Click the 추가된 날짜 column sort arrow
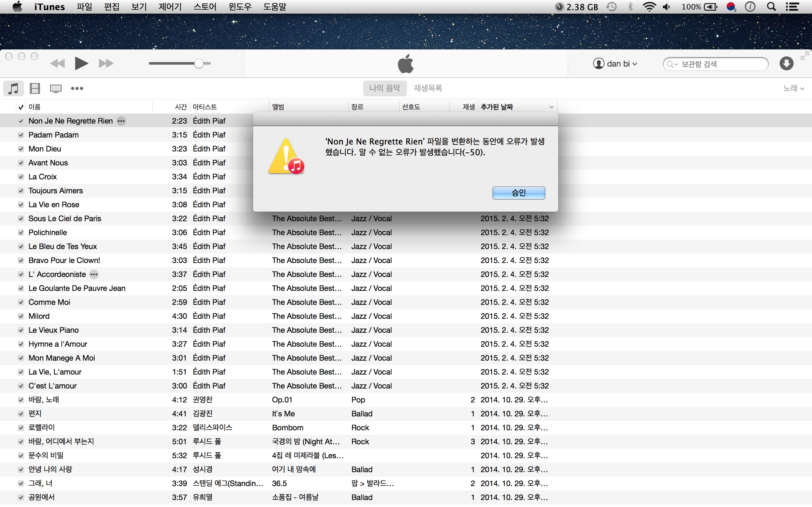 (x=551, y=107)
